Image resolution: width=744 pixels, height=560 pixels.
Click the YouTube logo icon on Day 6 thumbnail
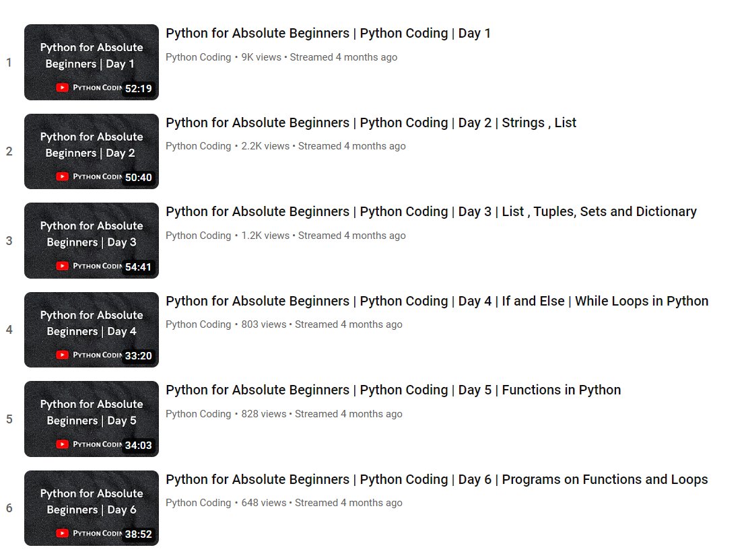point(62,533)
